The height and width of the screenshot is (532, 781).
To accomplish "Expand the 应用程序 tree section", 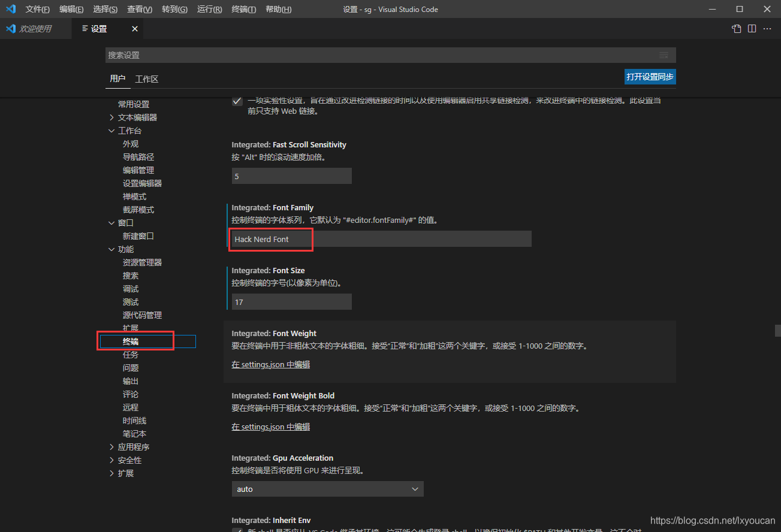I will pyautogui.click(x=111, y=447).
